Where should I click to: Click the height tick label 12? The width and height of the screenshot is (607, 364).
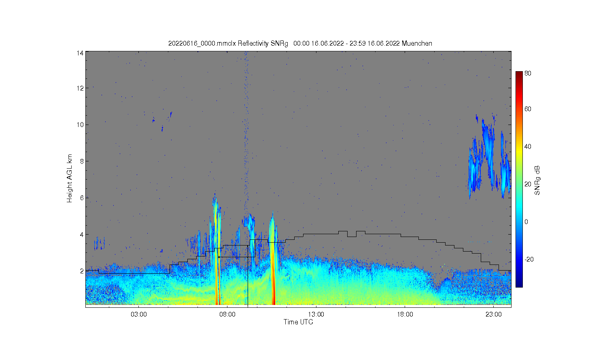pos(81,88)
